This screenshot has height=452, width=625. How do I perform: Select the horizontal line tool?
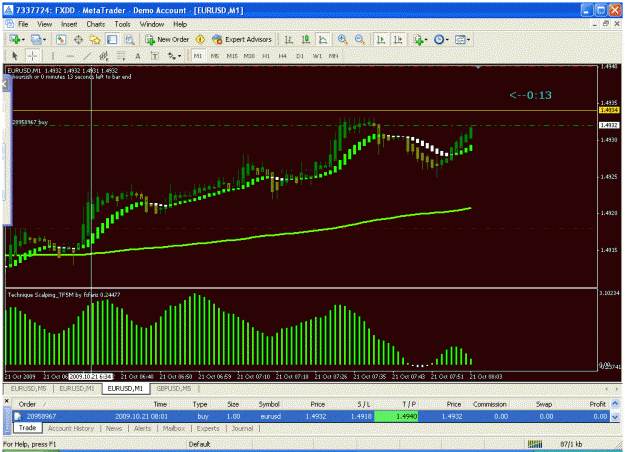tap(70, 56)
